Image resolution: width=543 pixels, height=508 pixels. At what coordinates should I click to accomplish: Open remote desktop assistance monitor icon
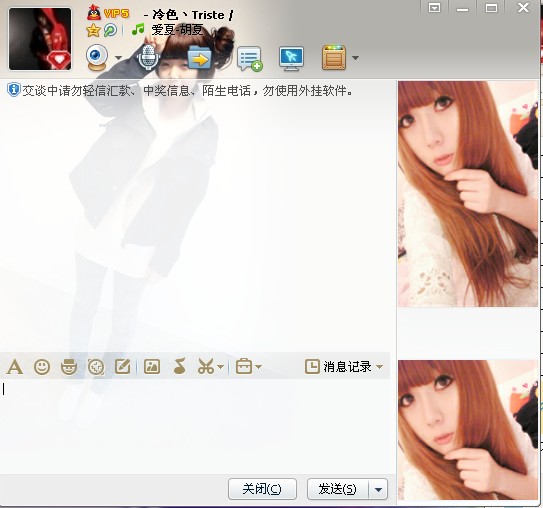(x=291, y=58)
